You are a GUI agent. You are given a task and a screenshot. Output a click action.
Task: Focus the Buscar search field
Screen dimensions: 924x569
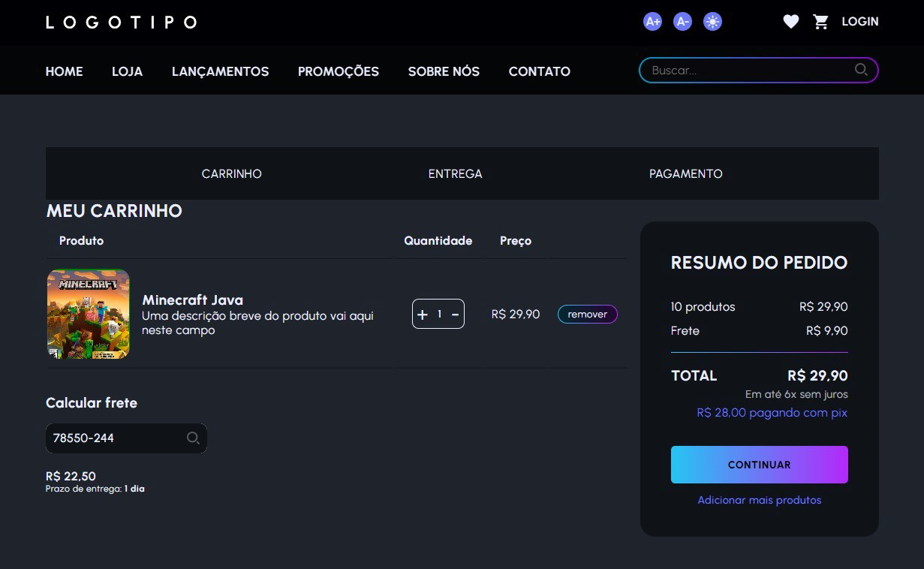(x=759, y=71)
